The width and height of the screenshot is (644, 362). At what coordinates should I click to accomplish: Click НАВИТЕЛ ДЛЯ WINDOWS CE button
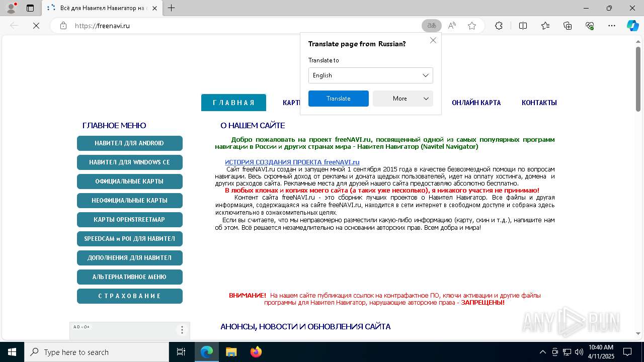pyautogui.click(x=130, y=162)
